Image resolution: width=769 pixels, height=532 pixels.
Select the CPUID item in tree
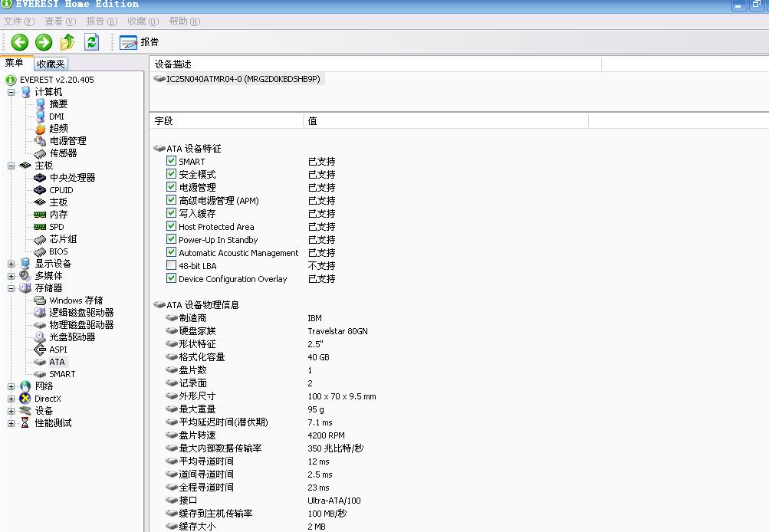(x=61, y=190)
